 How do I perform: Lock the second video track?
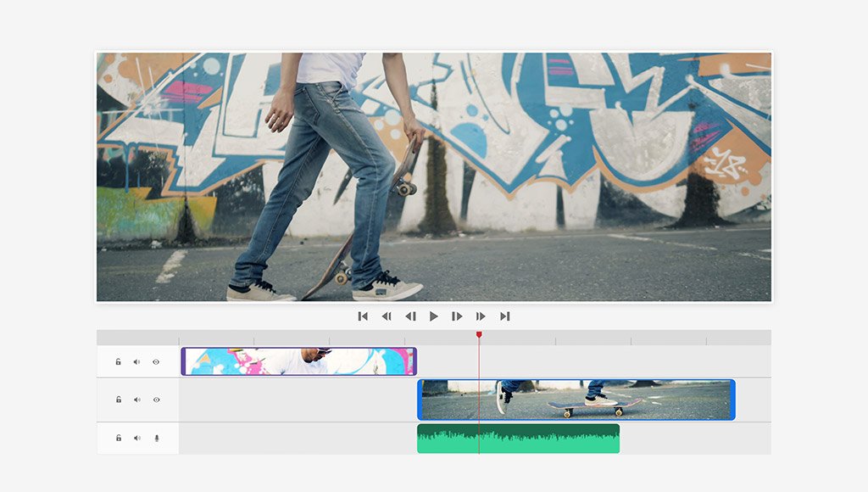(118, 399)
